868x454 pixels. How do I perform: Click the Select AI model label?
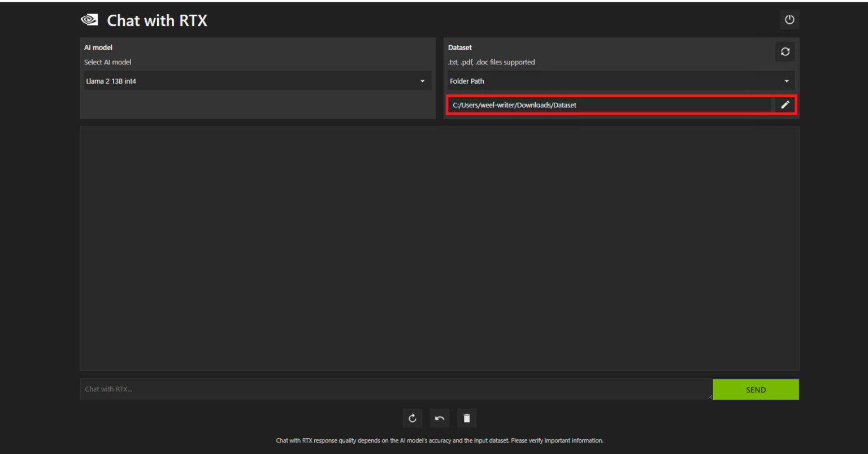(107, 62)
